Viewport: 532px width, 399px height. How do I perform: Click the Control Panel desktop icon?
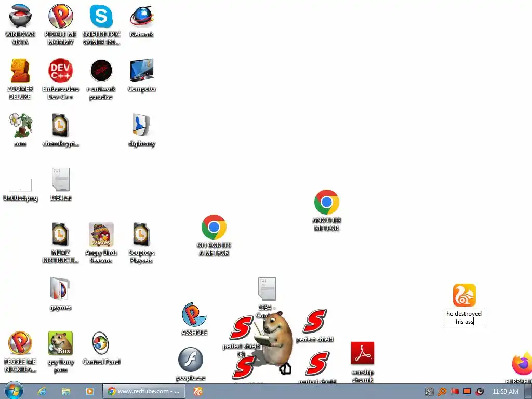point(101,343)
